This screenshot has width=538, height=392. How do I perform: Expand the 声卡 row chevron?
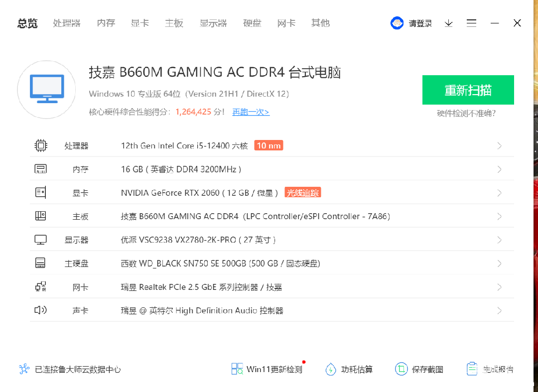click(500, 311)
